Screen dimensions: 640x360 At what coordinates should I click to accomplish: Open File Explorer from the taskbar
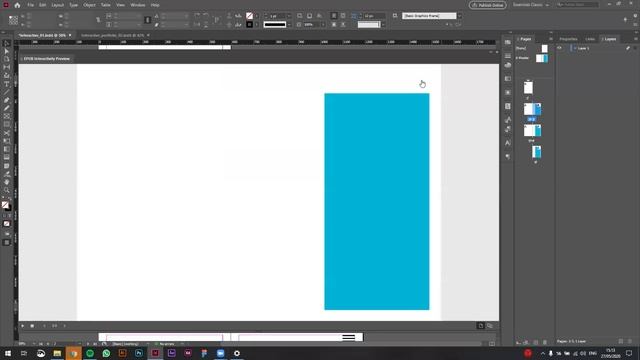click(x=57, y=353)
